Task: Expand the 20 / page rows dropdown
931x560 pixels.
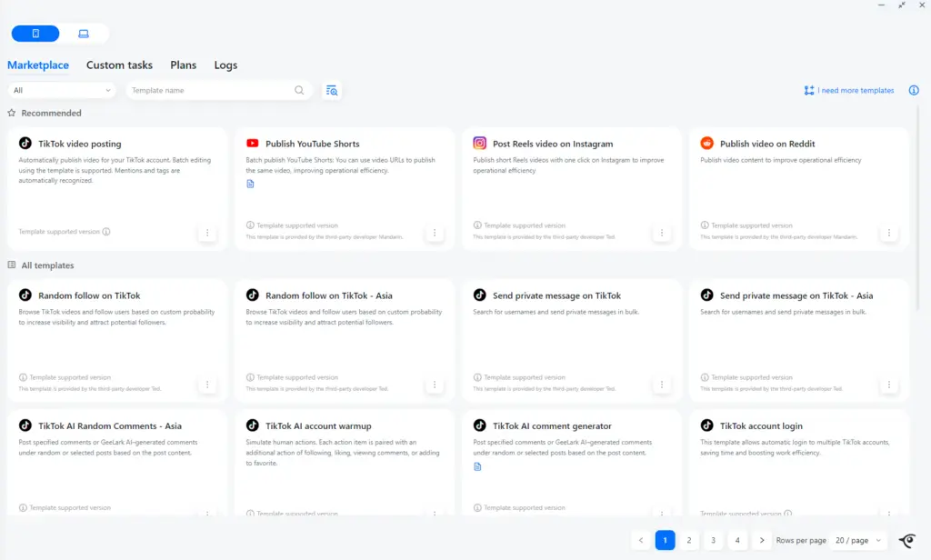Action: (858, 540)
